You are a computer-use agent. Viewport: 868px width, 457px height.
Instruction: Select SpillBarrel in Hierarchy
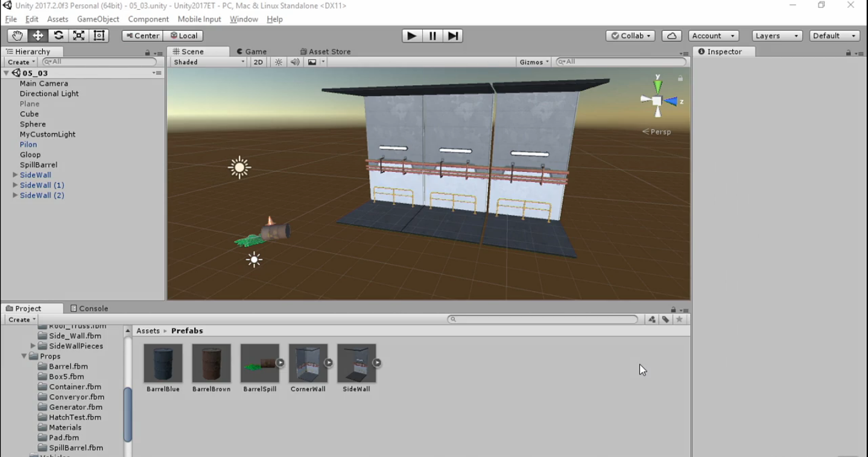[39, 165]
